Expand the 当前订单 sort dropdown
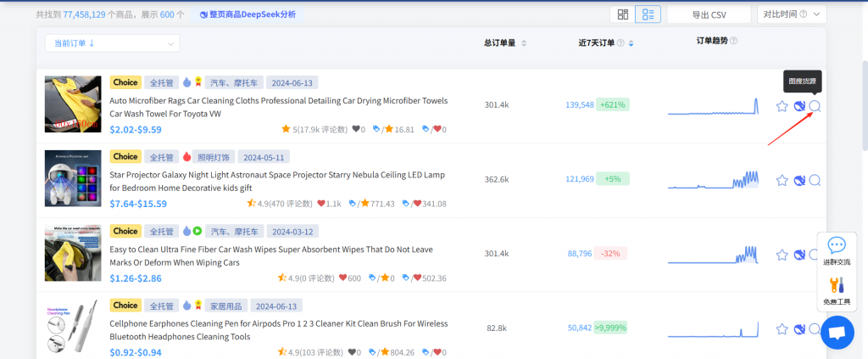 click(x=112, y=43)
